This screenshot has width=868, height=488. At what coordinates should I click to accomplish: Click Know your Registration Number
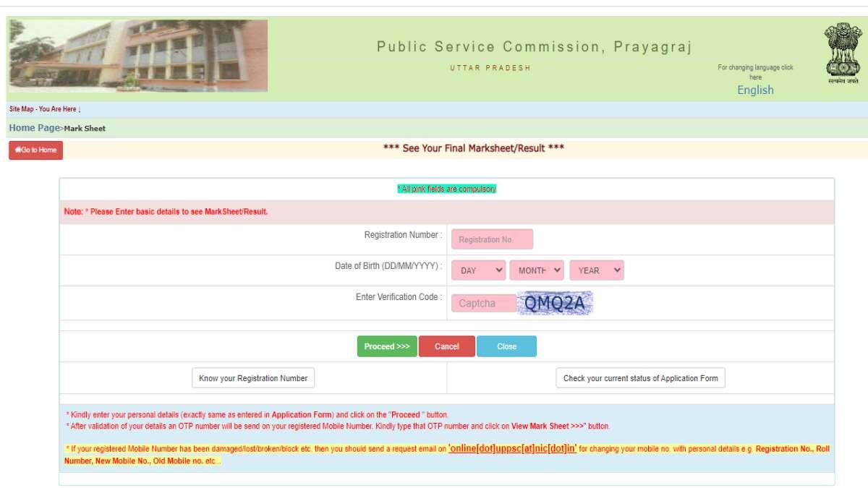point(252,377)
